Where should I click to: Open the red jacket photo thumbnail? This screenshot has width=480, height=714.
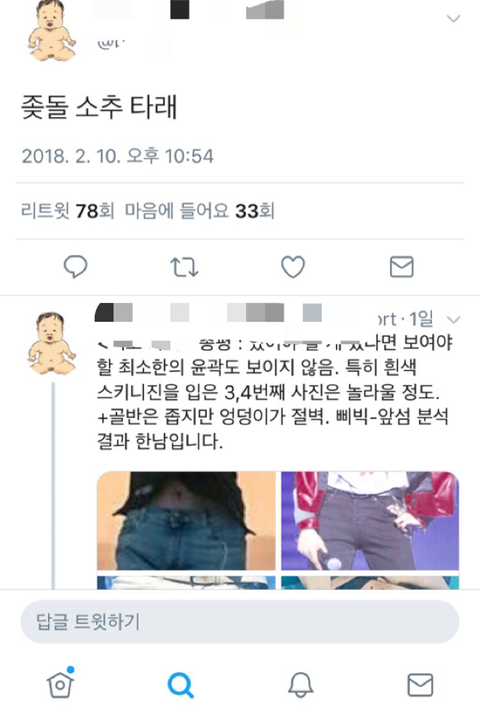[370, 520]
